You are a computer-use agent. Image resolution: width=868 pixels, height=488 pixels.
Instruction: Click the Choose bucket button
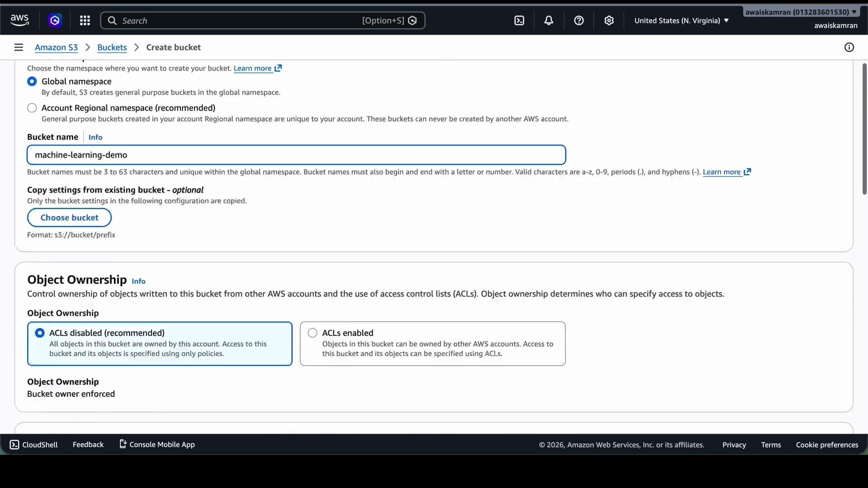click(x=69, y=217)
